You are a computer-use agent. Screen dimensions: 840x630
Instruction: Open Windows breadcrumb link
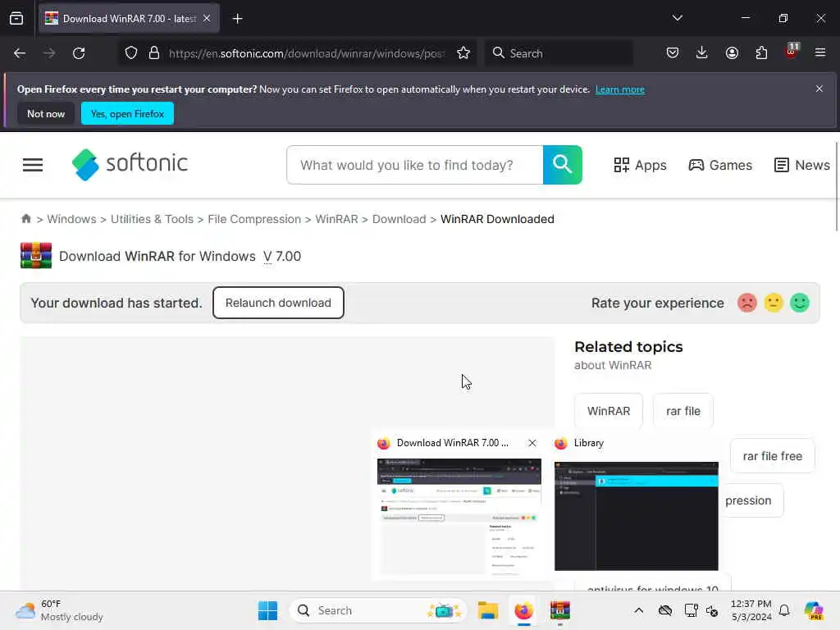[72, 219]
